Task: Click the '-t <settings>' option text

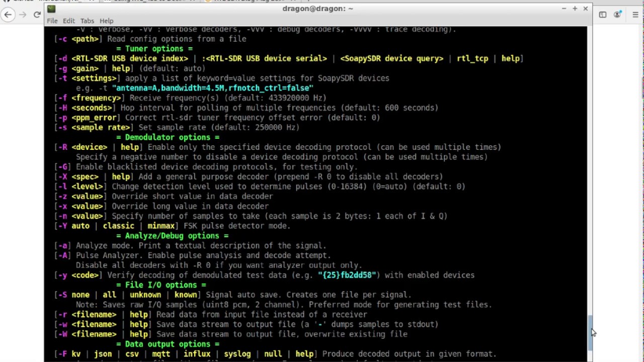Action: point(88,78)
